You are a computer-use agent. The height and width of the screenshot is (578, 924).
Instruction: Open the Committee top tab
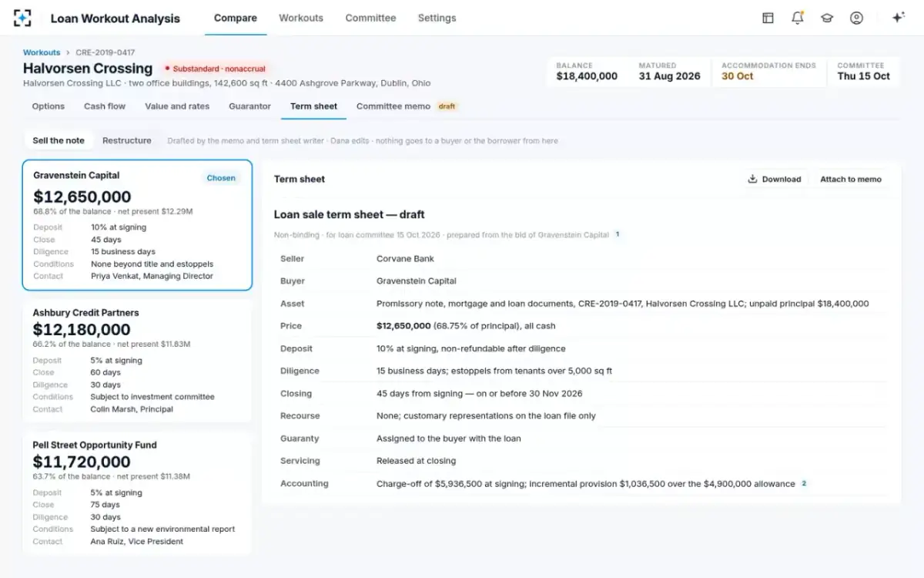click(x=370, y=18)
